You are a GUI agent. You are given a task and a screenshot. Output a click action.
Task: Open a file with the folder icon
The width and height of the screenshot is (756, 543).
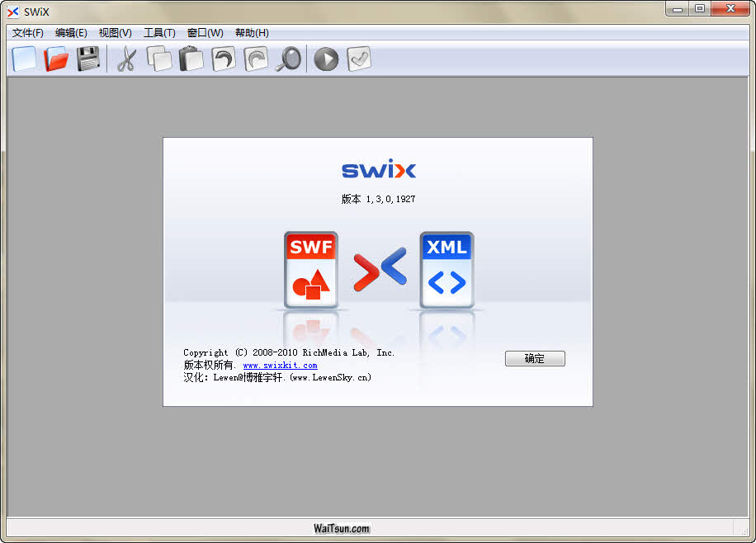(56, 59)
